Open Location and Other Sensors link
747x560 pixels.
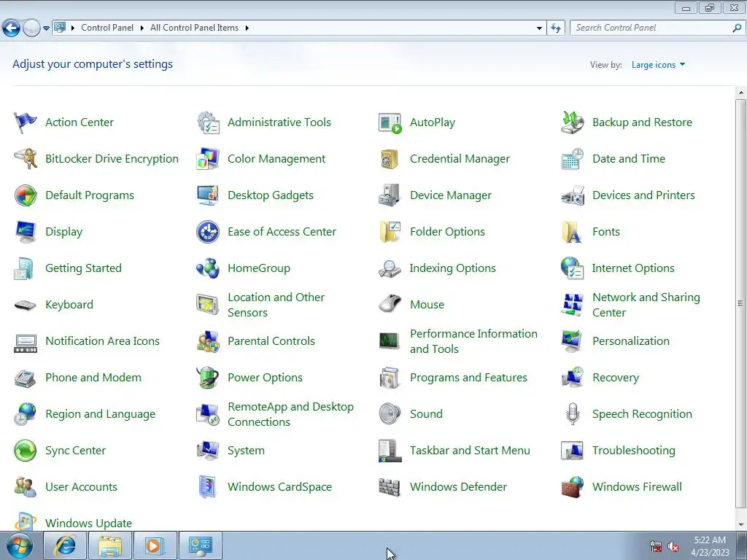276,305
